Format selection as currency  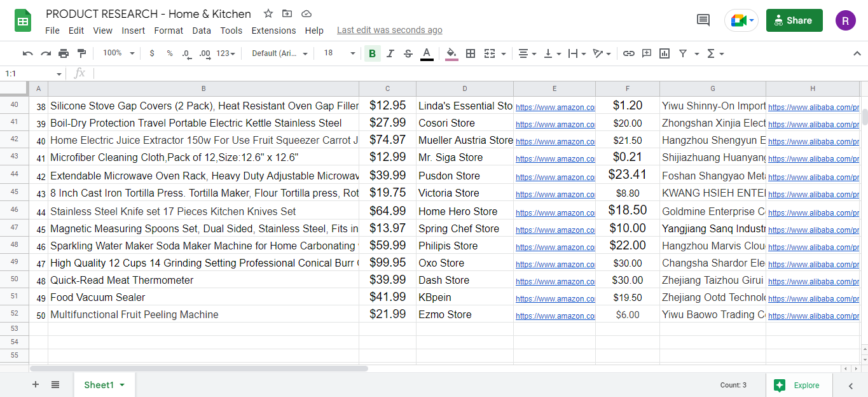tap(151, 53)
